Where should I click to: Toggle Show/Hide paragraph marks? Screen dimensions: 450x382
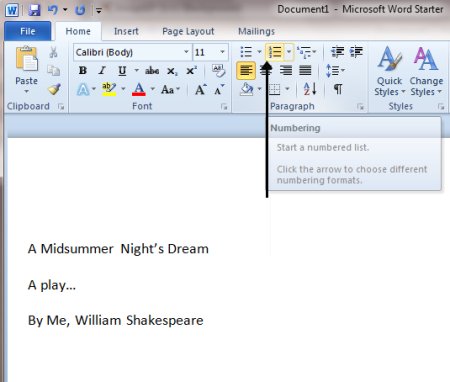pyautogui.click(x=338, y=89)
